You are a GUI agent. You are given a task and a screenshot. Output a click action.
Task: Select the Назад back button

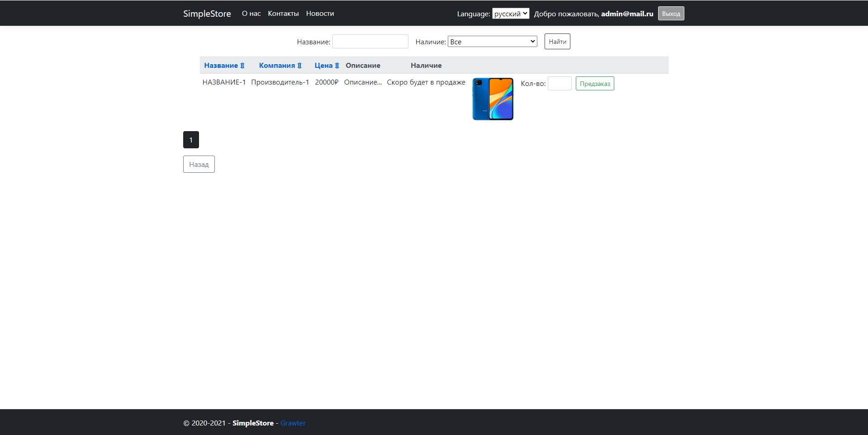[x=199, y=164]
